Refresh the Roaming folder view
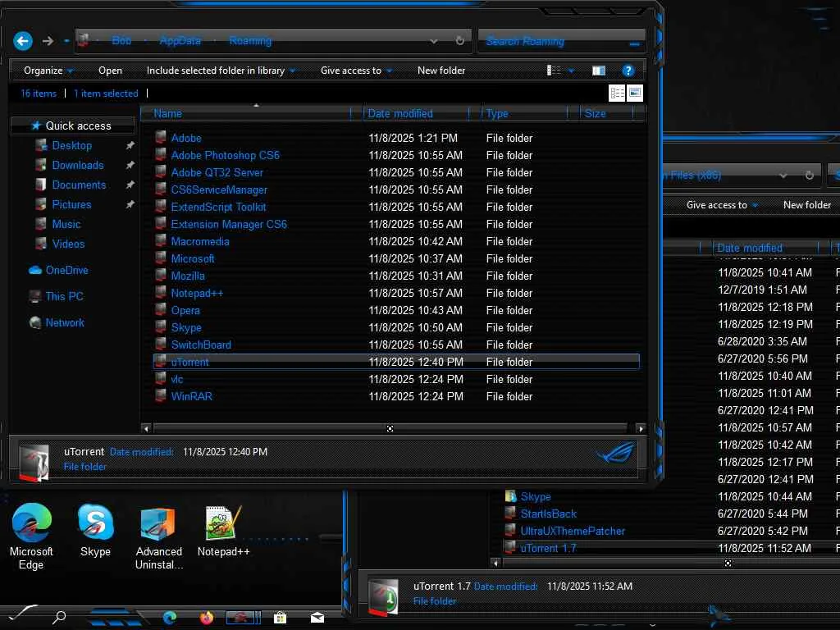The image size is (840, 630). pyautogui.click(x=459, y=41)
